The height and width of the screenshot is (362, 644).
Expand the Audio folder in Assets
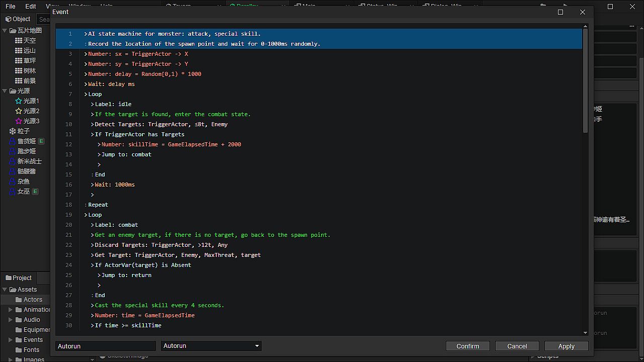coord(11,320)
